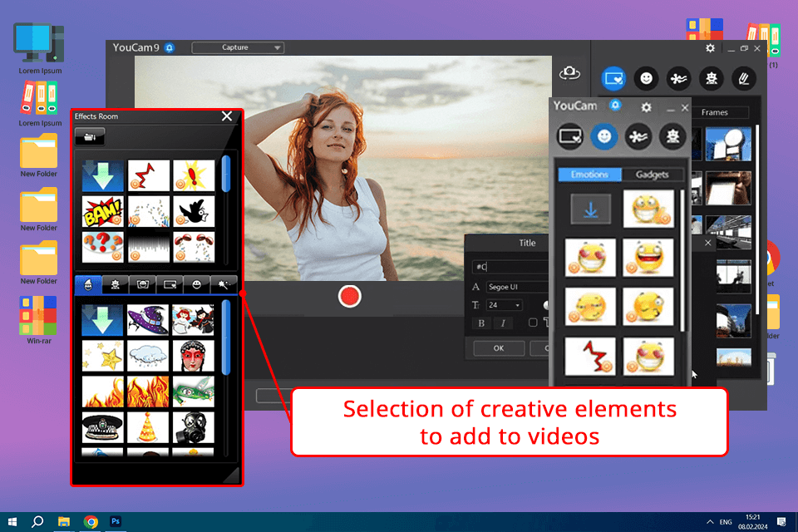Image resolution: width=798 pixels, height=532 pixels.
Task: Click the Emotions panel scrollbar
Action: click(x=682, y=259)
